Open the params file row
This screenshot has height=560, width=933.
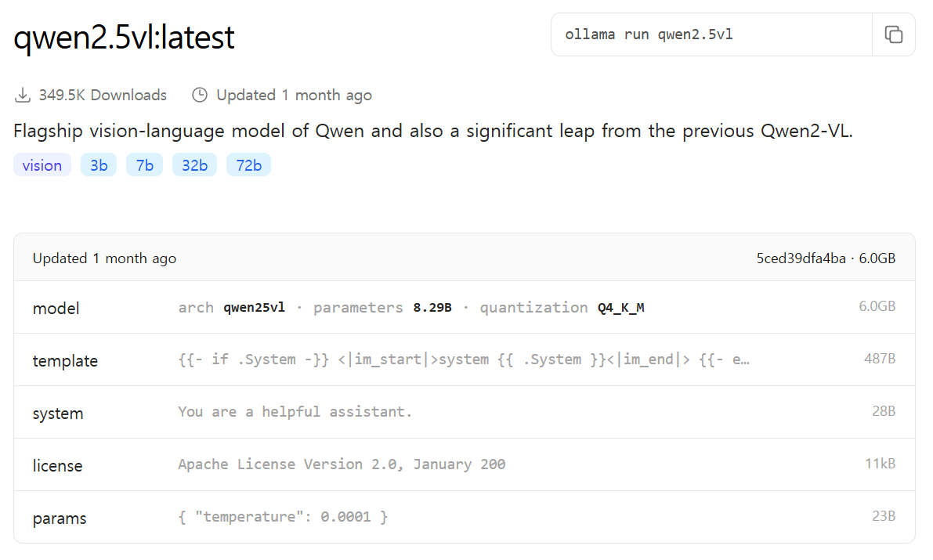[60, 518]
